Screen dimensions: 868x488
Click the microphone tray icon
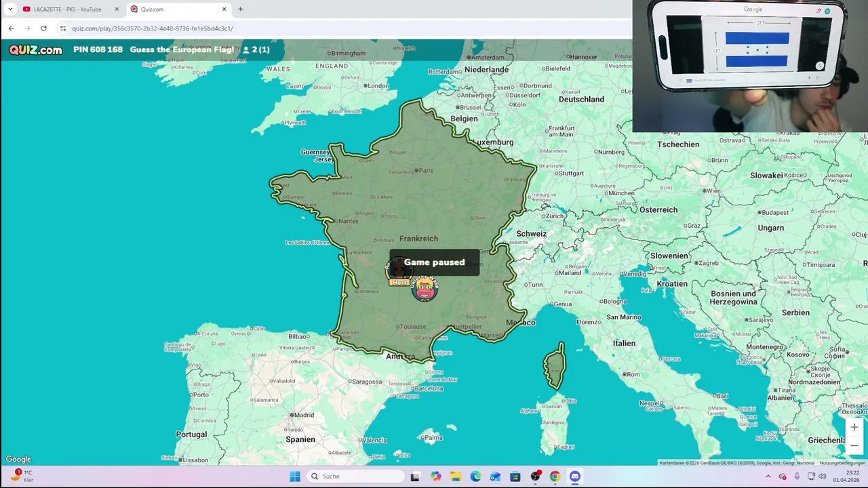(797, 476)
